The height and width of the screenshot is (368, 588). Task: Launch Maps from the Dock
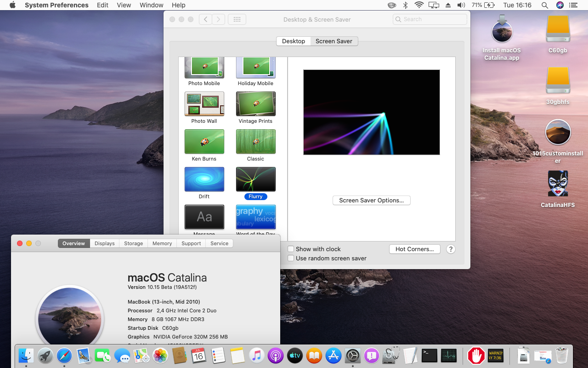tap(141, 356)
